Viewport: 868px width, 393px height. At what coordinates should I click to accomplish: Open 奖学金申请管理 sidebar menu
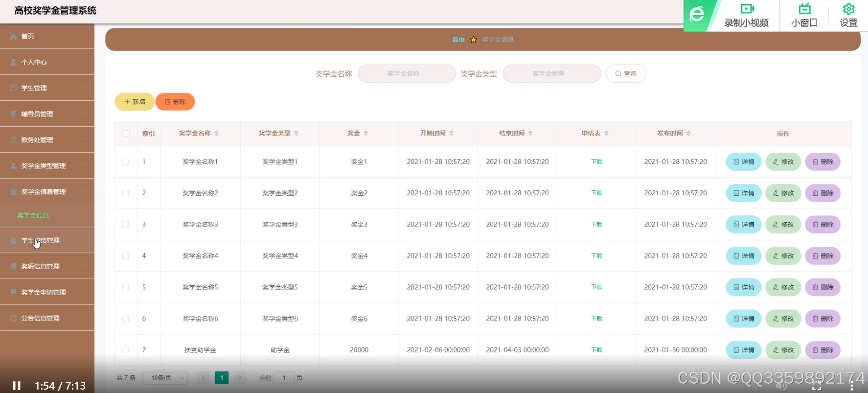point(47,292)
